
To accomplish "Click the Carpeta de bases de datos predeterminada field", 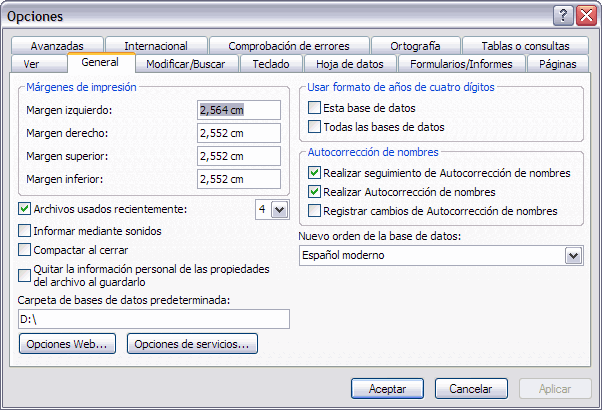I will point(154,319).
